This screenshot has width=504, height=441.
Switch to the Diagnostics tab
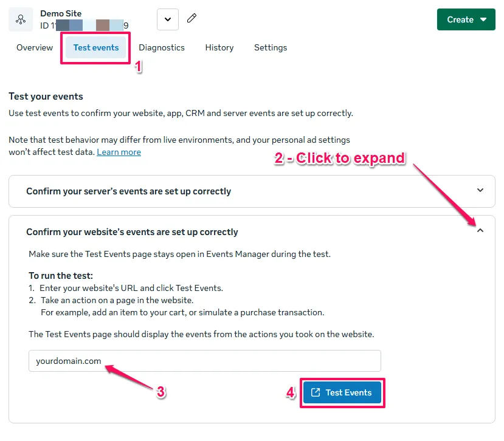[162, 47]
